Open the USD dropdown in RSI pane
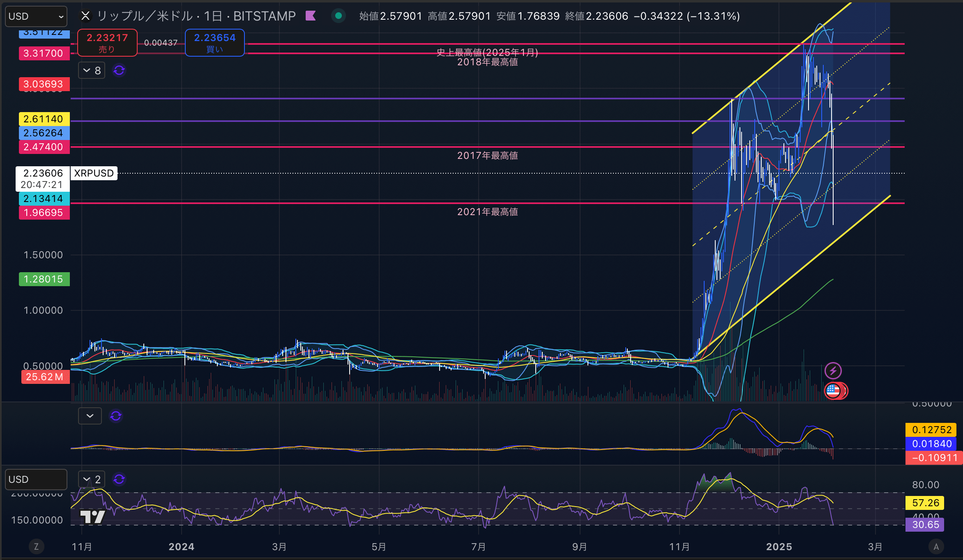Screen dimensions: 963x560 tap(36, 480)
